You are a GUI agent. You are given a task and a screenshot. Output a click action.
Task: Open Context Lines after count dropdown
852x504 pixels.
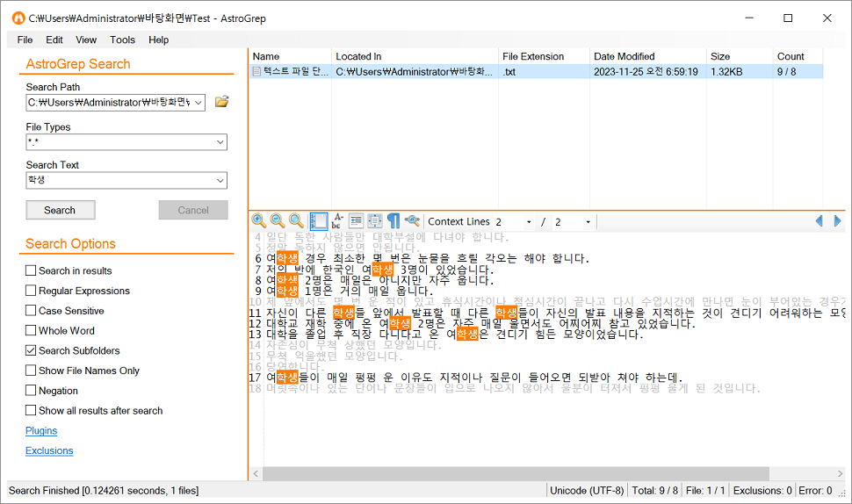[x=588, y=221]
